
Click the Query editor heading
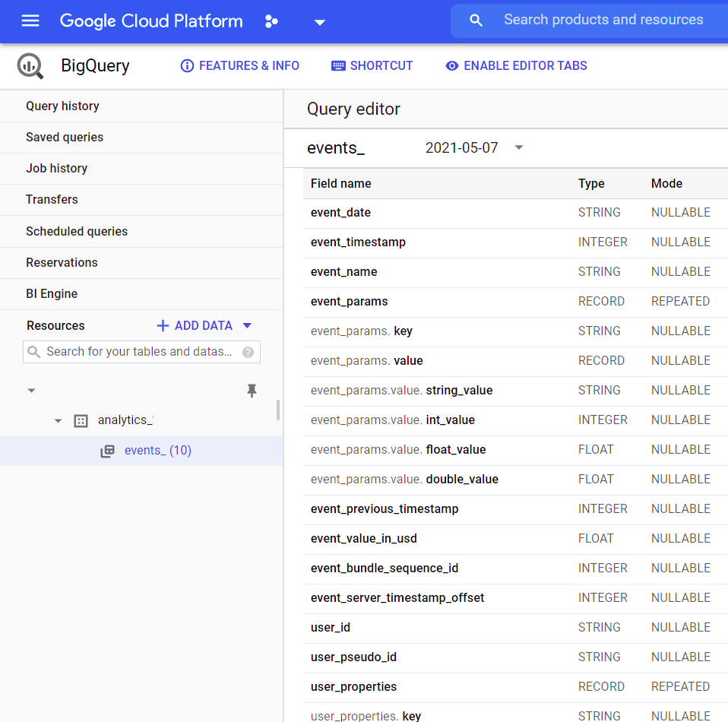(353, 109)
